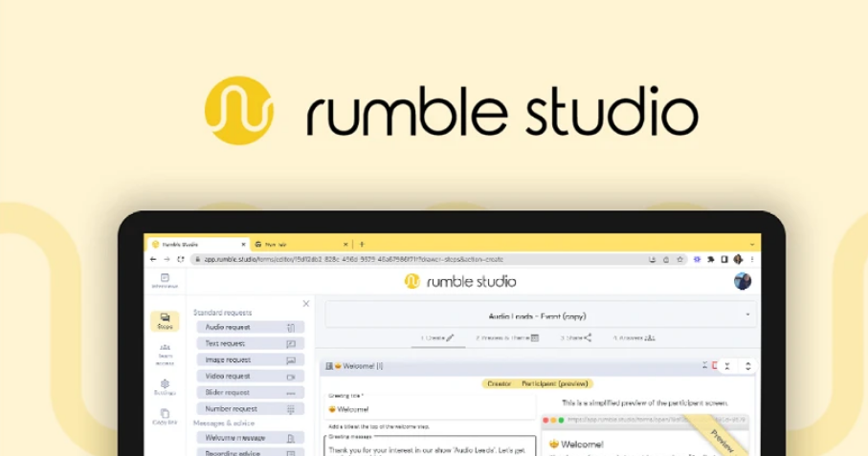
Task: Click the Greeting title input field
Action: [x=430, y=409]
